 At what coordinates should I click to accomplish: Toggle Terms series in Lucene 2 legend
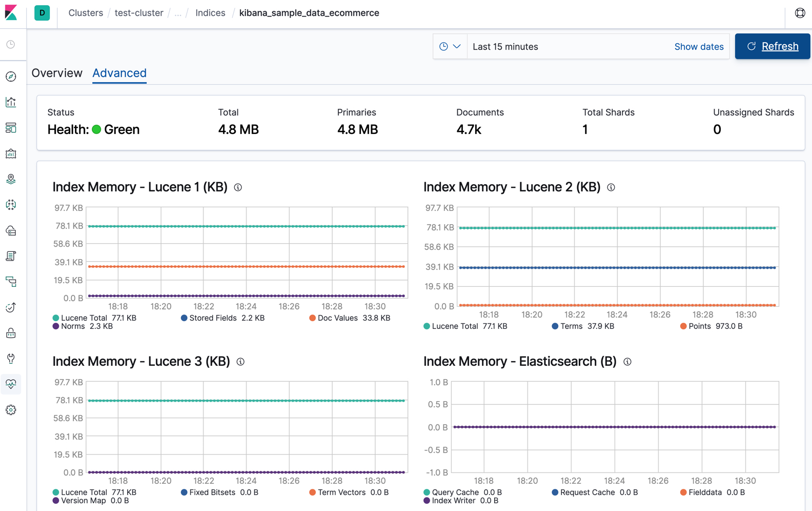[x=571, y=326]
